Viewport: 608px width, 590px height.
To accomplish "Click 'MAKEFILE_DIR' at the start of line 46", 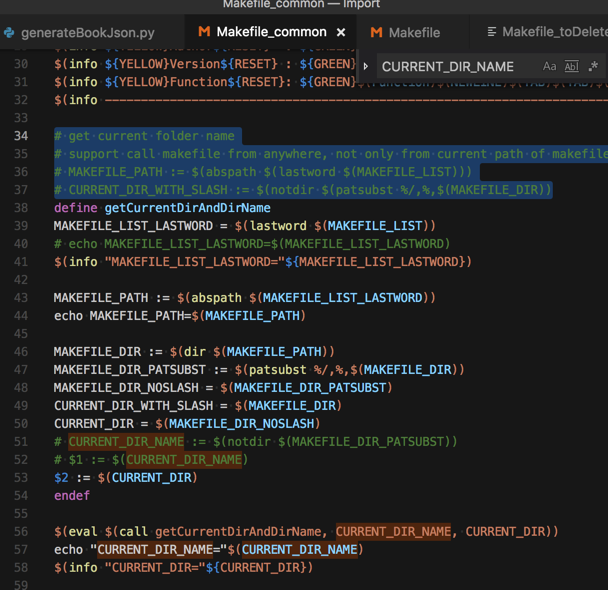I will tap(97, 352).
